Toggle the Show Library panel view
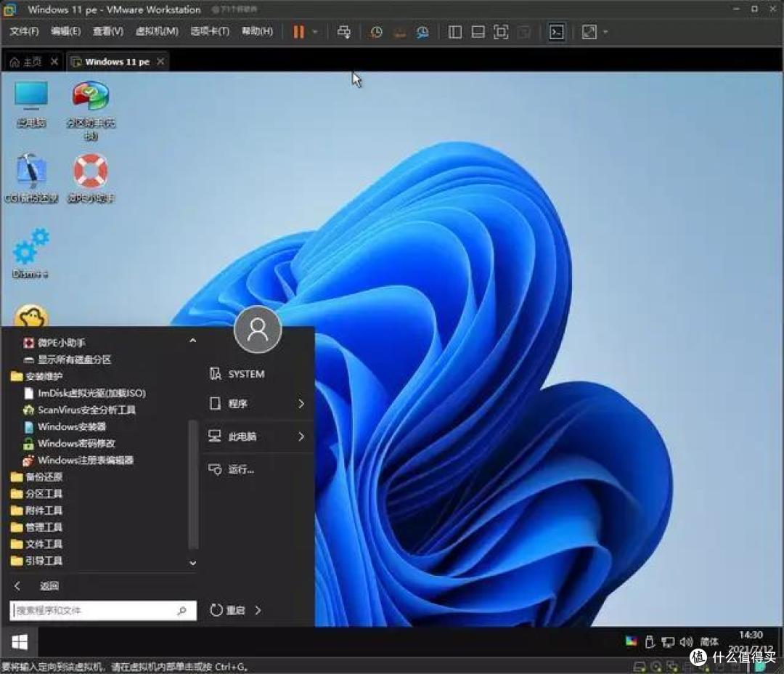The width and height of the screenshot is (784, 674). tap(454, 32)
